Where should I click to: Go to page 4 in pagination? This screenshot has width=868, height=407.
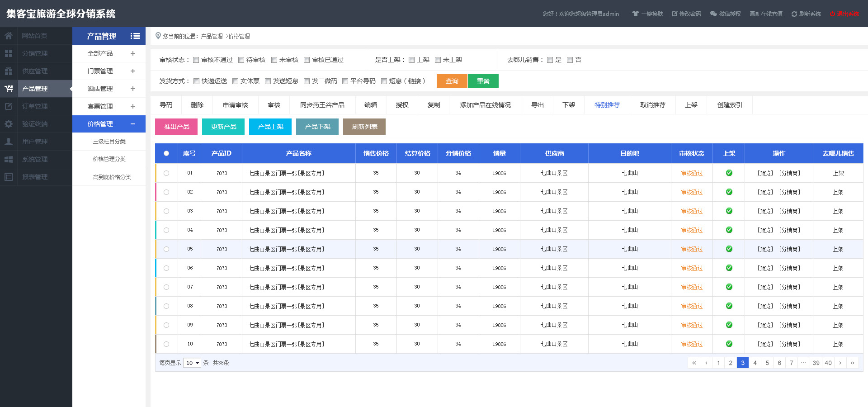tap(755, 363)
